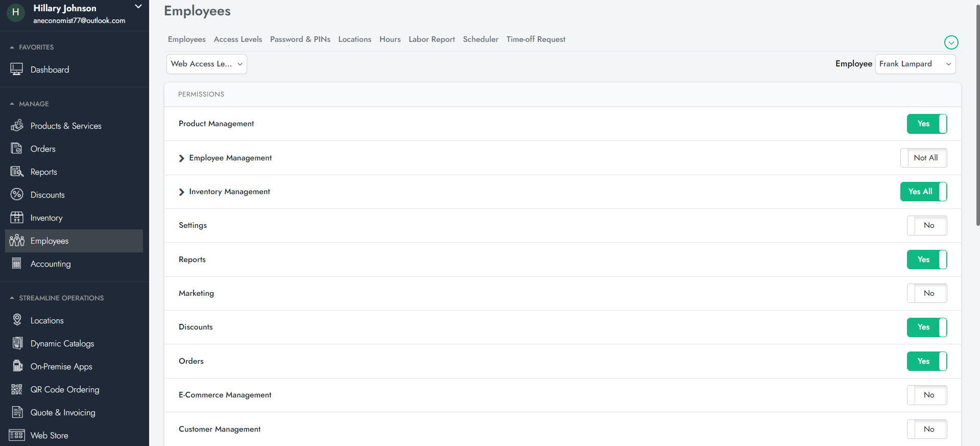
Task: Open Products & Services icon in sidebar
Action: point(17,126)
